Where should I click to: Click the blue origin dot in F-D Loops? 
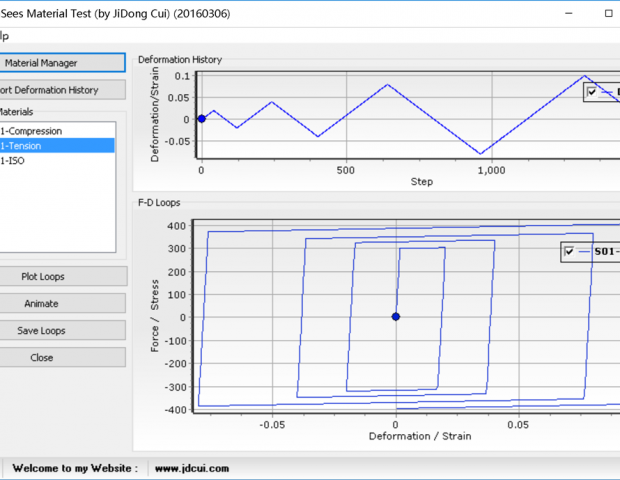point(395,317)
